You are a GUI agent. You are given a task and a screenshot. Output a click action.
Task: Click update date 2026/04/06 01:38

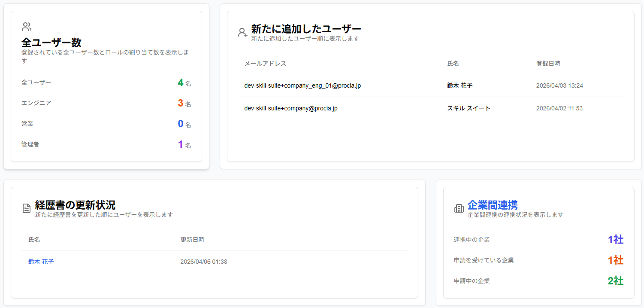click(204, 262)
